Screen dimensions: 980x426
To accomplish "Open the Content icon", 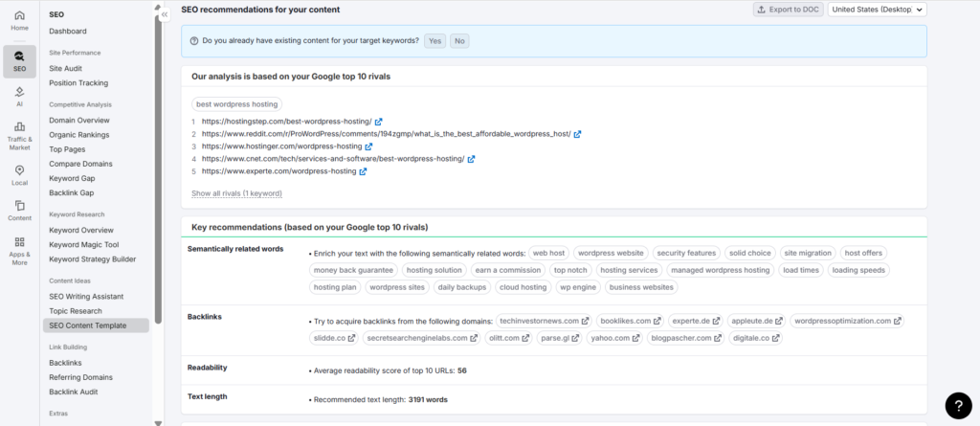I will (x=19, y=205).
